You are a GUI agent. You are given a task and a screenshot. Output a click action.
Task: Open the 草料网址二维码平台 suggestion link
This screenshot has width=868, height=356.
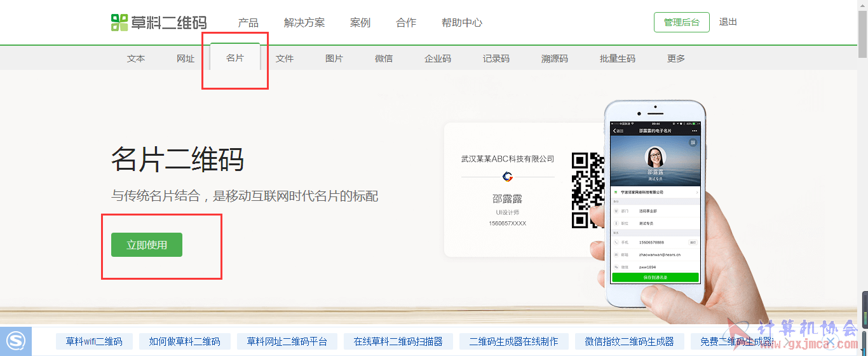coord(287,341)
